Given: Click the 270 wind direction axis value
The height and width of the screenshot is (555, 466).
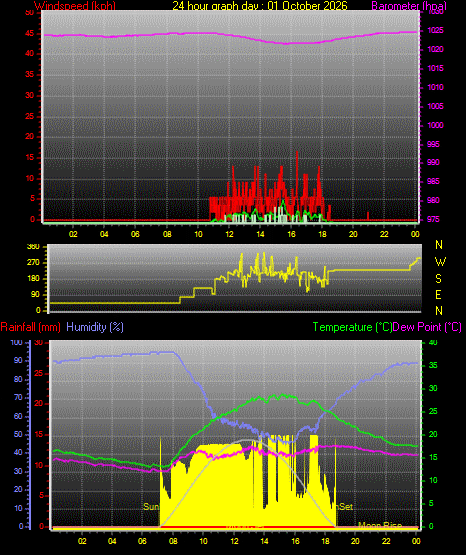Looking at the screenshot, I should point(34,263).
